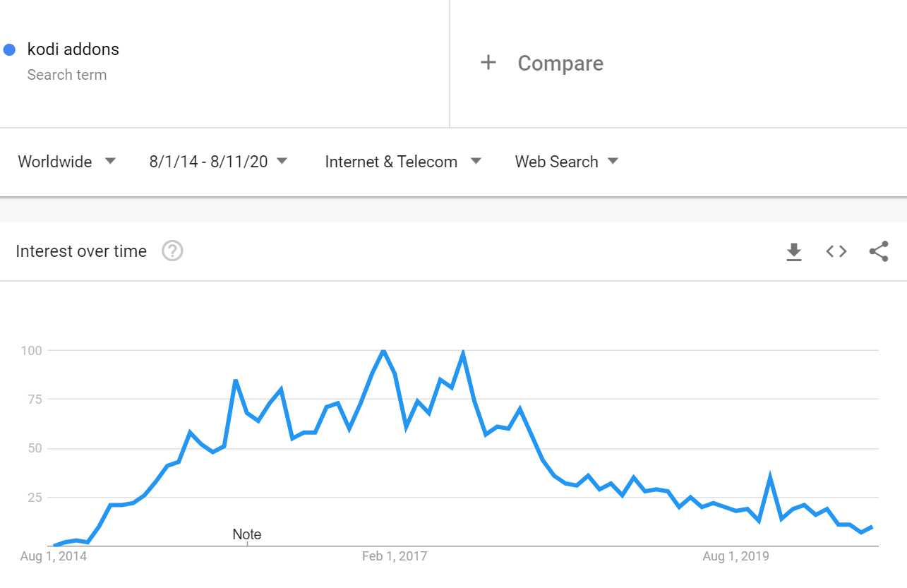Share the interest over time chart
This screenshot has height=588, width=907.
pyautogui.click(x=879, y=251)
